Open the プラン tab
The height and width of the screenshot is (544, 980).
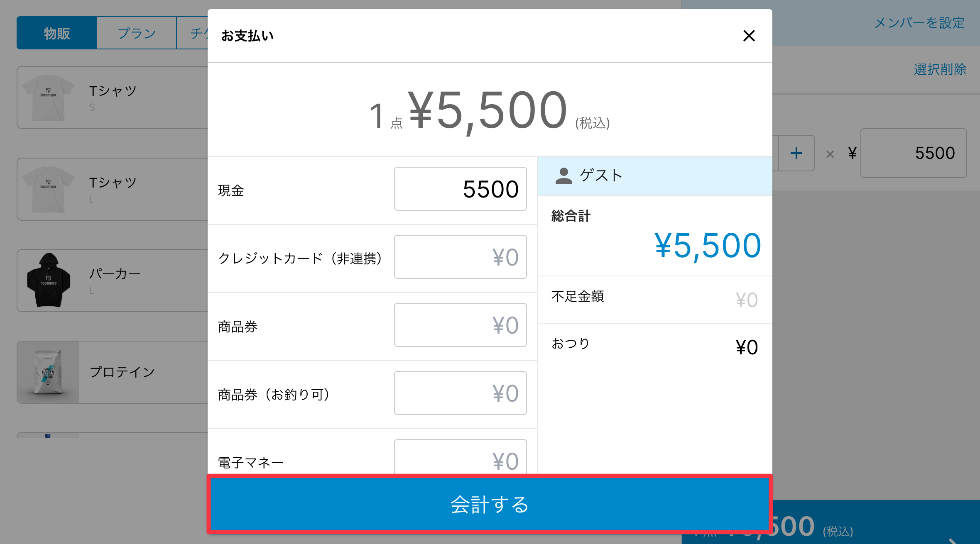tap(137, 33)
